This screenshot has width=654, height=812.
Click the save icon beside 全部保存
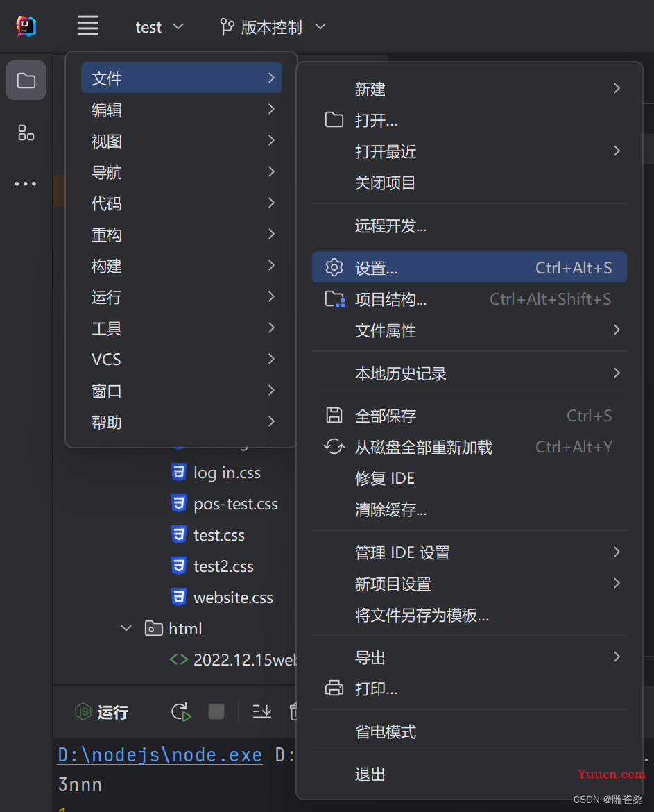[x=334, y=415]
